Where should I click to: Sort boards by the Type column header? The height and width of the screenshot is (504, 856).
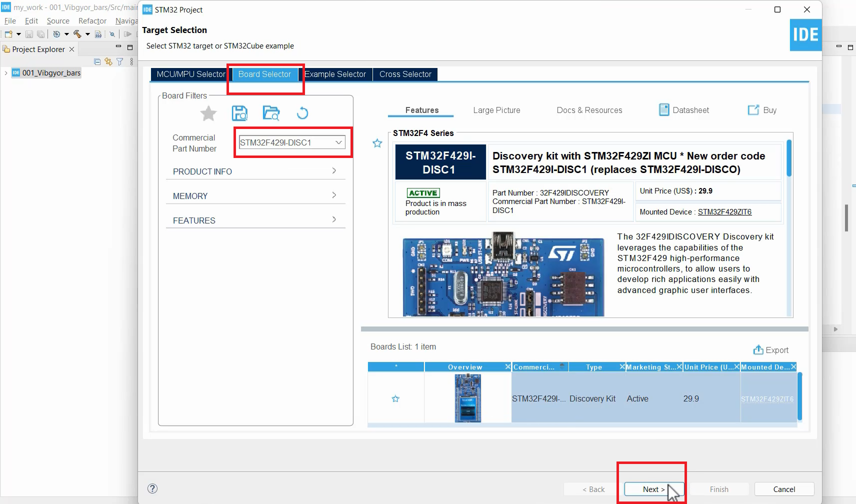pos(593,367)
